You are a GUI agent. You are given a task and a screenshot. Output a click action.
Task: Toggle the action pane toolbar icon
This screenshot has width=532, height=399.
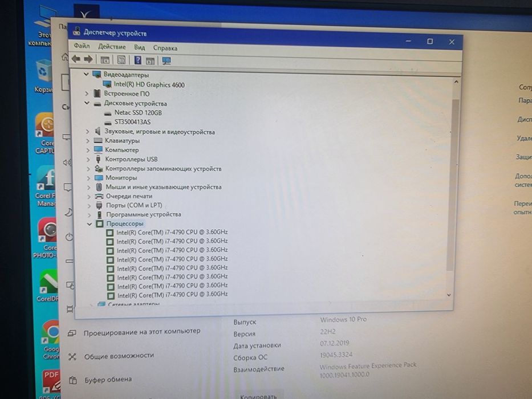point(150,61)
